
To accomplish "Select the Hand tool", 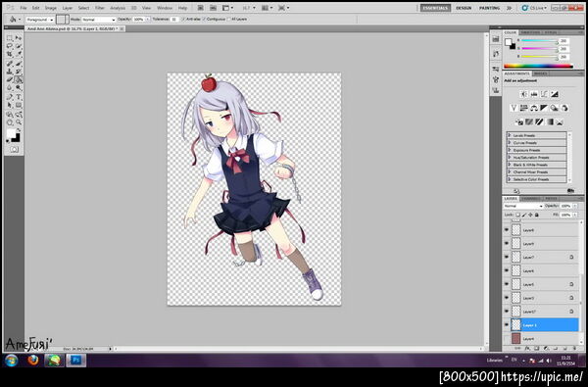I will 10,122.
